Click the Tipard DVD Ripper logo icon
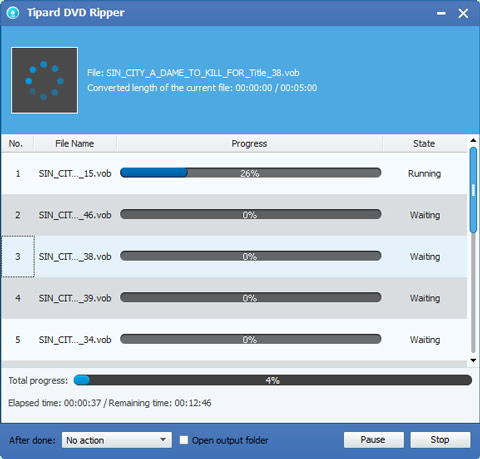 click(x=13, y=13)
